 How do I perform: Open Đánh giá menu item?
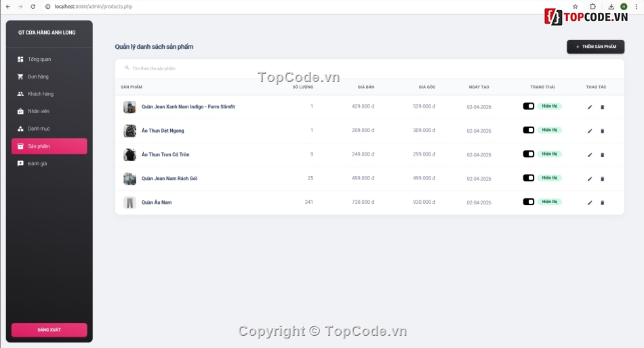point(49,163)
